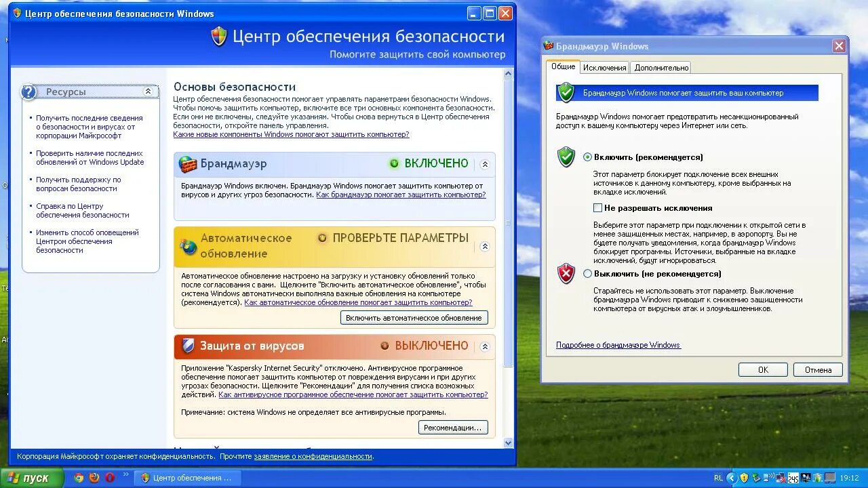The image size is (868, 488).
Task: Click the Automatic Updates globe icon
Action: 188,247
